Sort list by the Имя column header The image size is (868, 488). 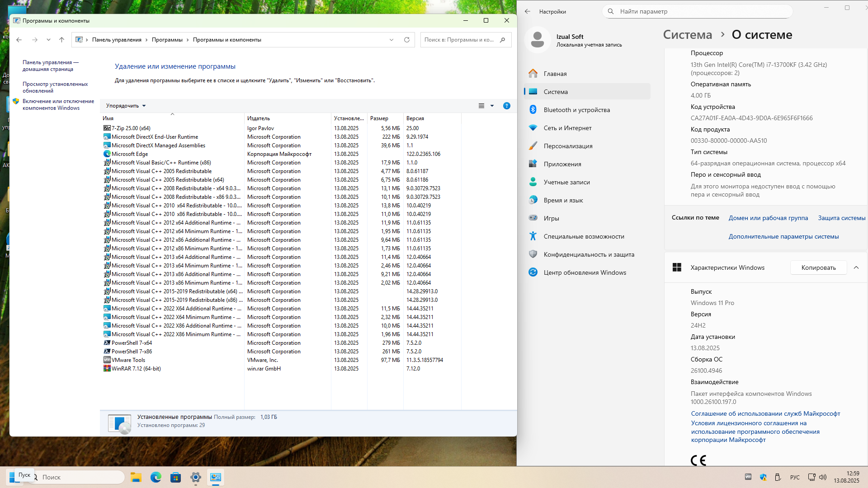coord(172,118)
